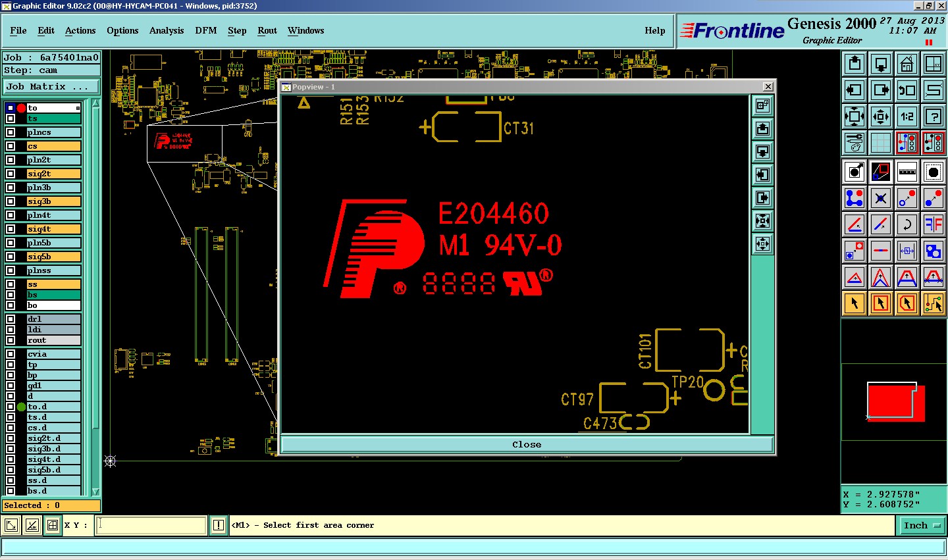
Task: Click the zoom out four-arrows icon
Action: [x=881, y=116]
